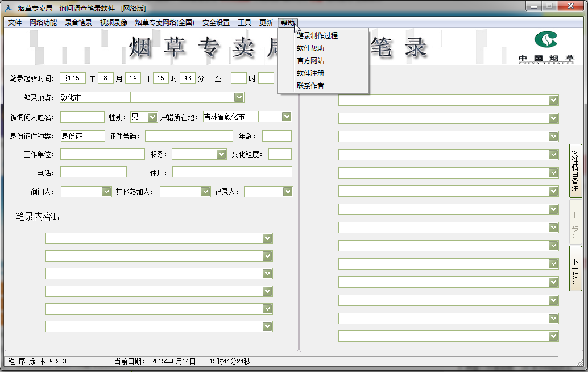Viewport: 588px width, 372px height.
Task: Expand topmost right-panel combo box arrow
Action: 553,100
